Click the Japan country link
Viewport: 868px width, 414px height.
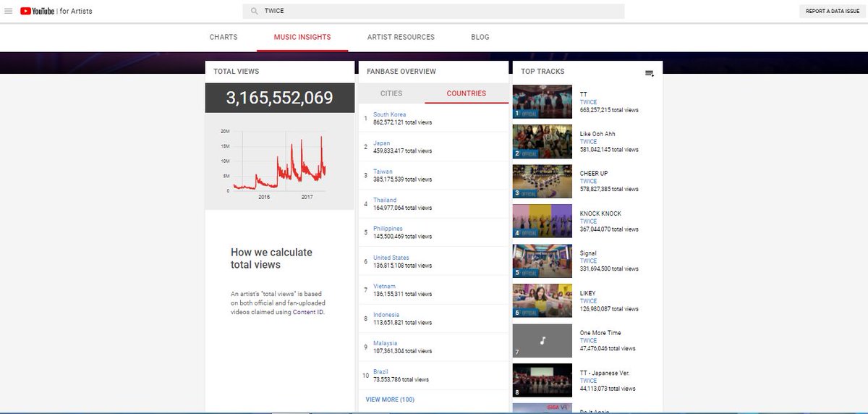[381, 143]
